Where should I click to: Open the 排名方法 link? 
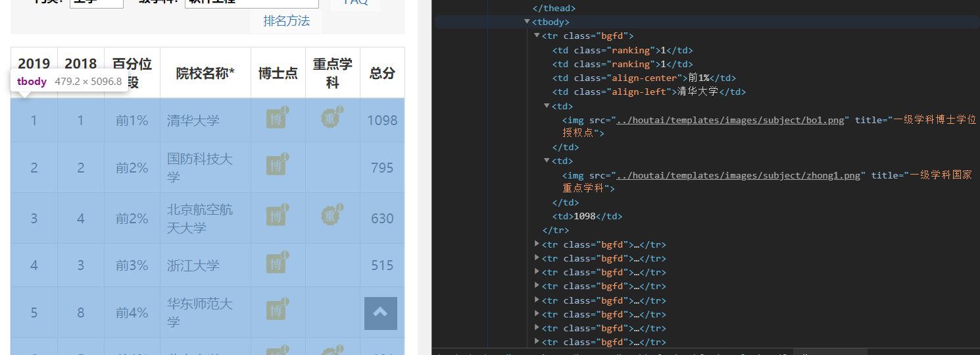[286, 20]
